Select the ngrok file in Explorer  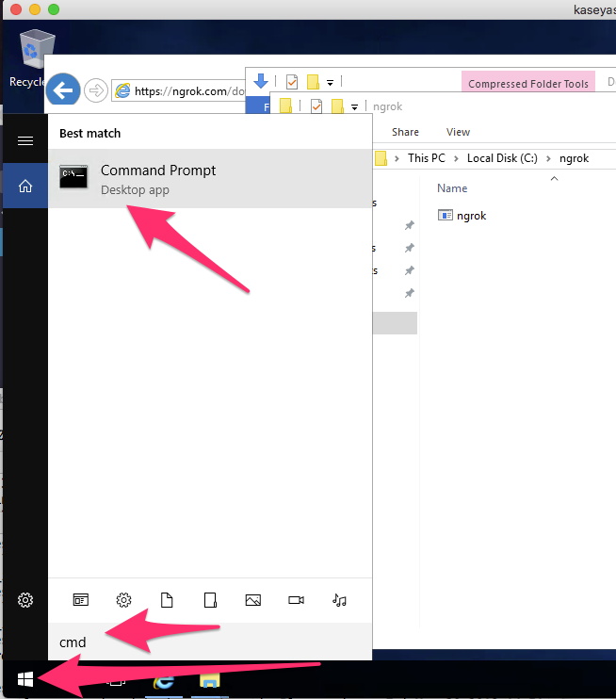click(x=462, y=216)
